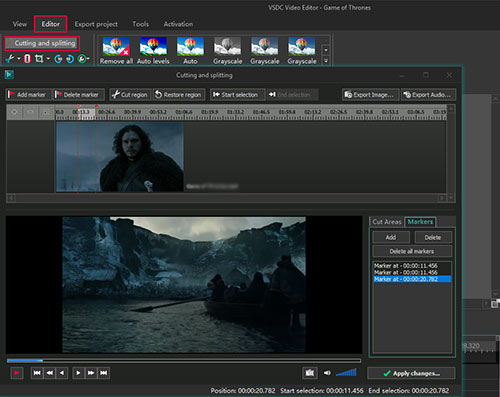Click the second red marker flag on the ruler
The width and height of the screenshot is (500, 397).
pyautogui.click(x=96, y=106)
